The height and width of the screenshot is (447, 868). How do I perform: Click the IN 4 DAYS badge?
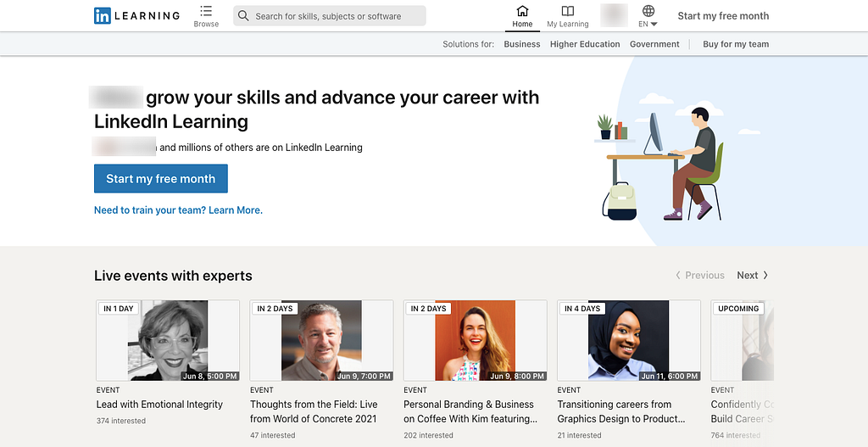[582, 309]
